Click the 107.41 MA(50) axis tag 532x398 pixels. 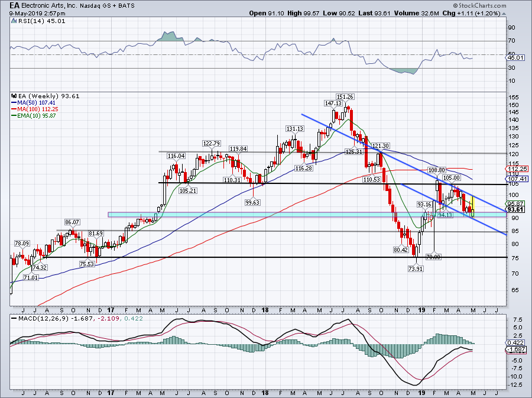(518, 179)
